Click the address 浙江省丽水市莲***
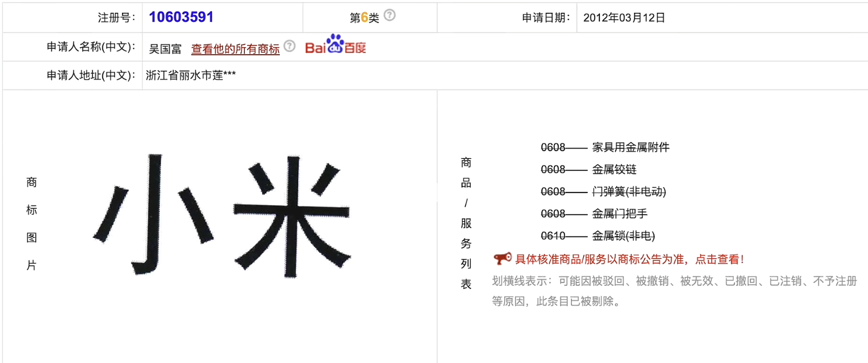 point(191,75)
